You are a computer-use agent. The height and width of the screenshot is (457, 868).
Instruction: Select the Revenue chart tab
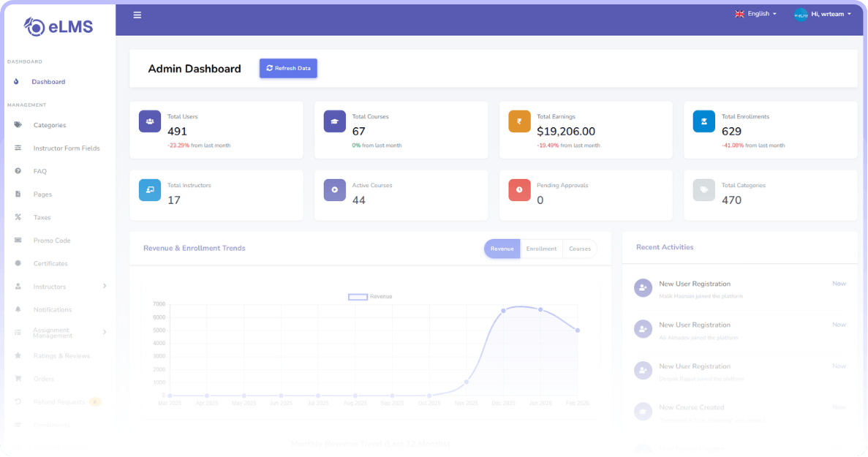[x=502, y=249]
